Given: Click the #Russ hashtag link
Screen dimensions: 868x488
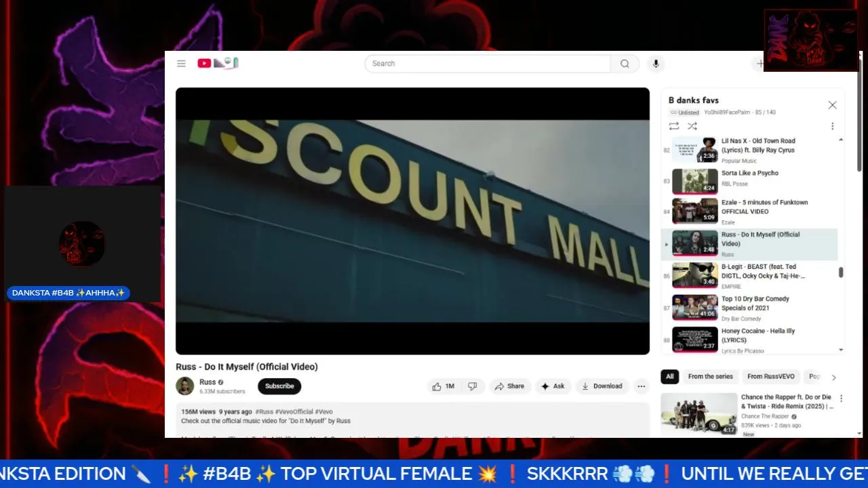Looking at the screenshot, I should [x=264, y=411].
